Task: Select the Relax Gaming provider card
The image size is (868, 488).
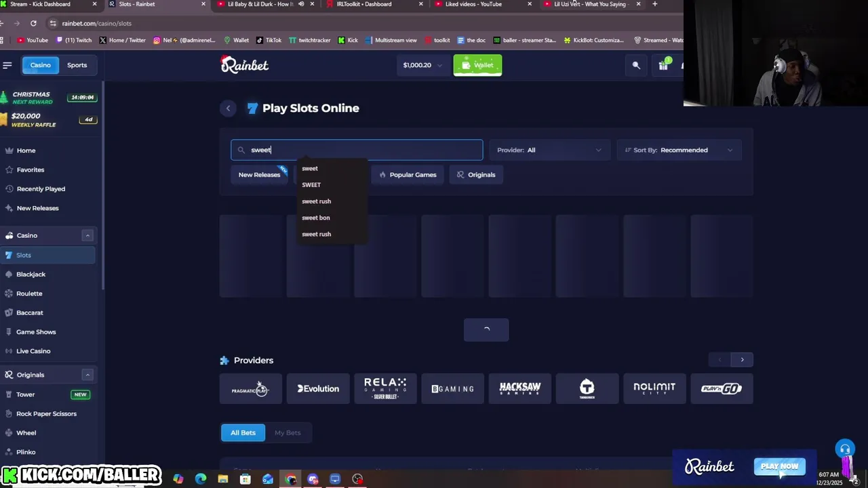Action: pos(385,389)
